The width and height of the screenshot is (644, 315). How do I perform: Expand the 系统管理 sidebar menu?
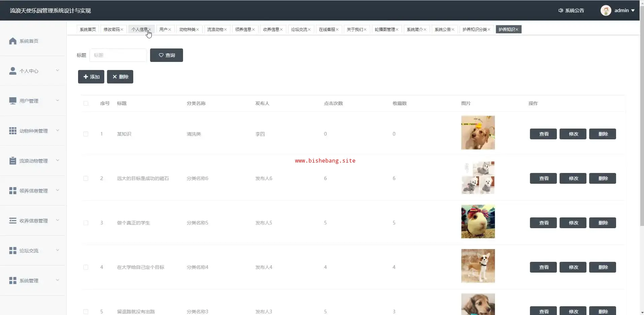click(58, 280)
